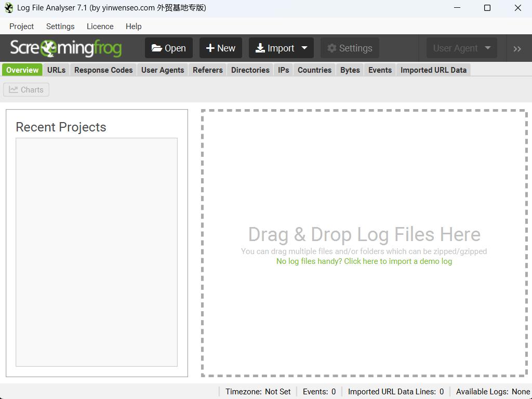This screenshot has width=532, height=399.
Task: Switch to the IPs tab
Action: tap(283, 70)
